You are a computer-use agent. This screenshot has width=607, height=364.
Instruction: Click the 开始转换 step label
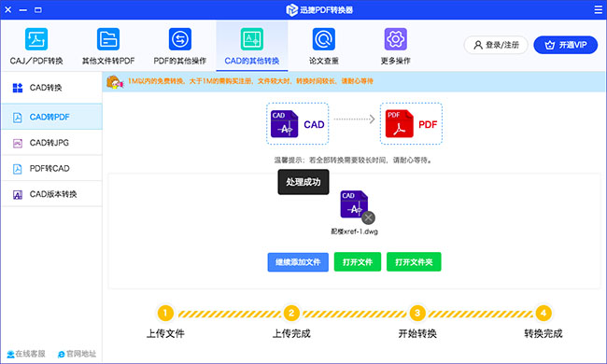coord(417,333)
